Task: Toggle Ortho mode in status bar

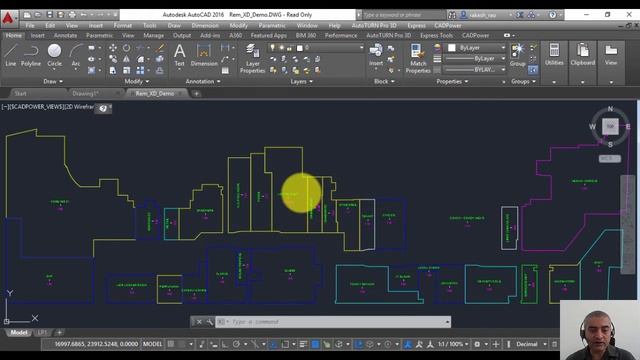Action: pyautogui.click(x=224, y=344)
